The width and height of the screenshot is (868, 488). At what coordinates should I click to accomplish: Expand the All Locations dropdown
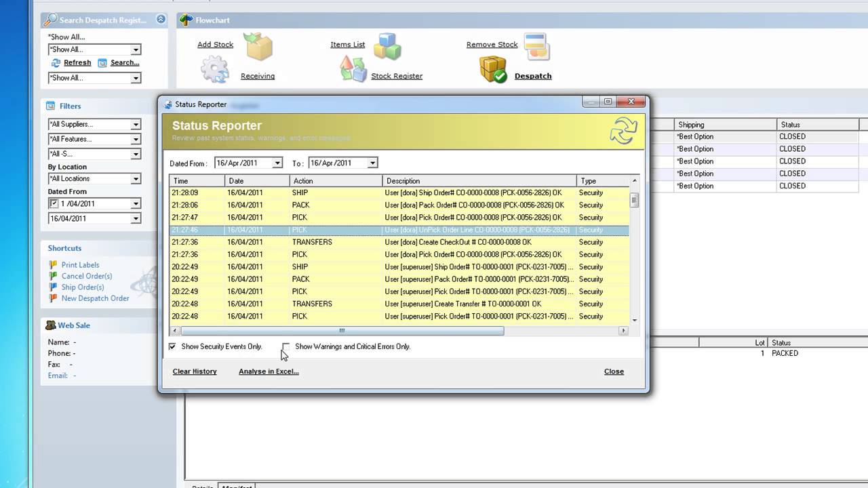point(136,179)
